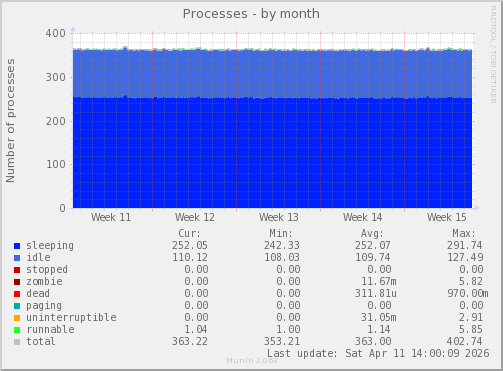
Task: Click zombie maximum value 5.82
Action: point(471,282)
